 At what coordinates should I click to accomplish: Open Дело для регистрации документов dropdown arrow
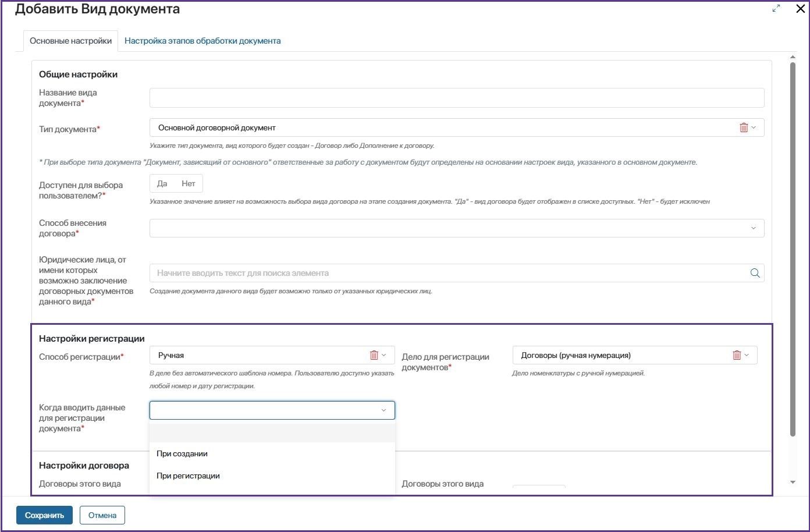(x=747, y=355)
